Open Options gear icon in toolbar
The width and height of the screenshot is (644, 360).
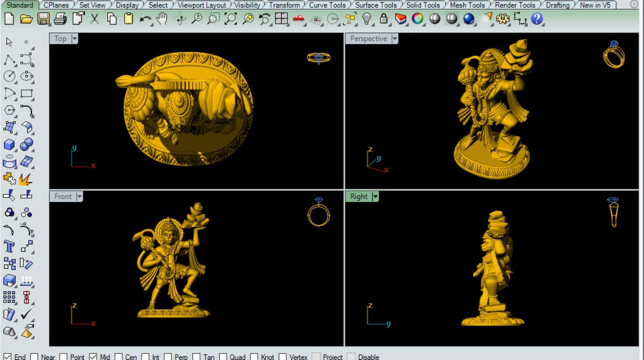(x=502, y=19)
